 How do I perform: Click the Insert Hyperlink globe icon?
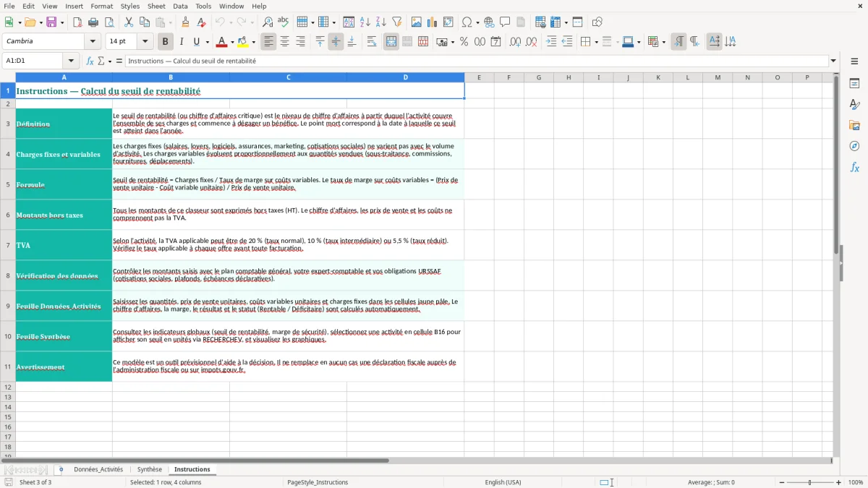pyautogui.click(x=489, y=22)
